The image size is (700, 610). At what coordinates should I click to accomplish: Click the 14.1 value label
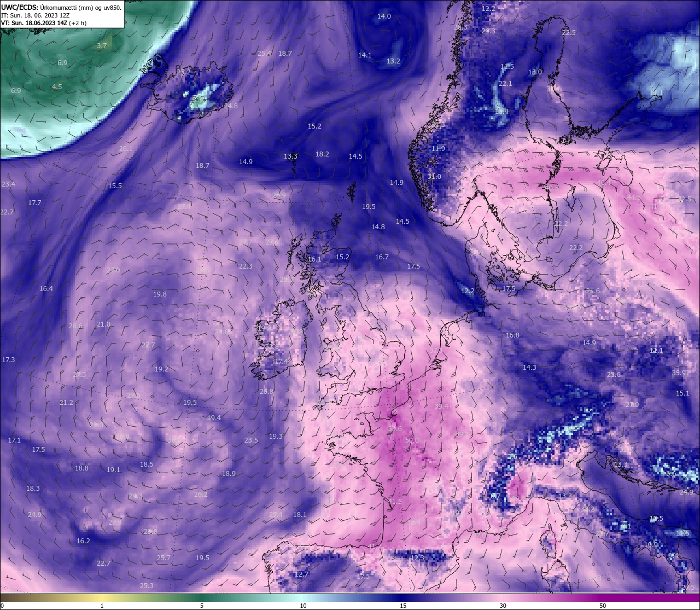pos(365,55)
